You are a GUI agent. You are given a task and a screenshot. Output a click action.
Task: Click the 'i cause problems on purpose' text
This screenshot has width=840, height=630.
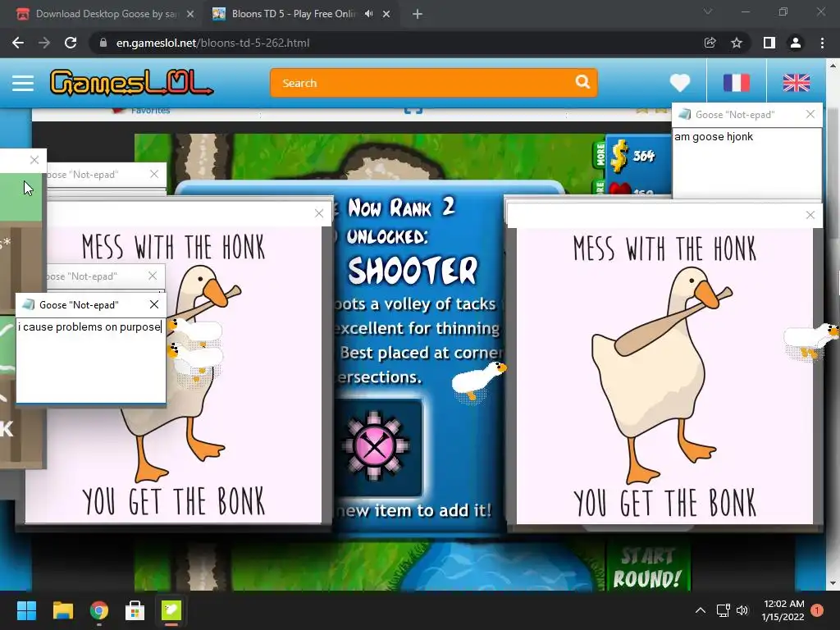point(89,326)
